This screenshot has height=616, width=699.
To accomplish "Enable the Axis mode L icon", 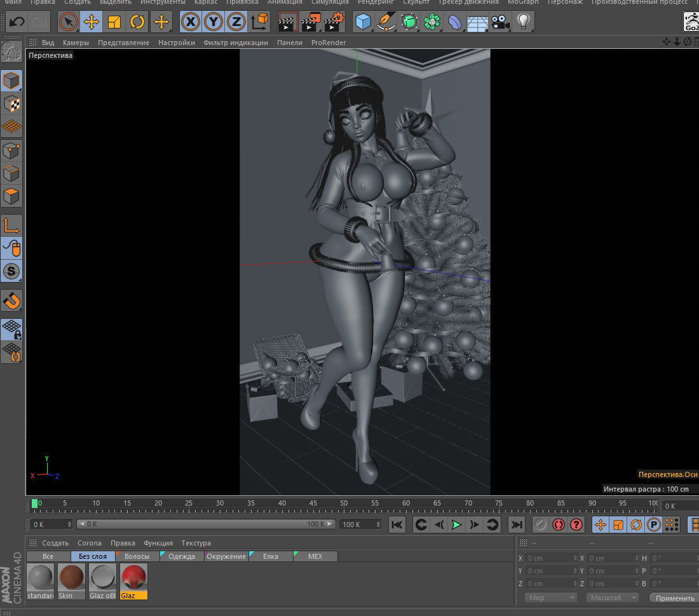I will pos(11,225).
